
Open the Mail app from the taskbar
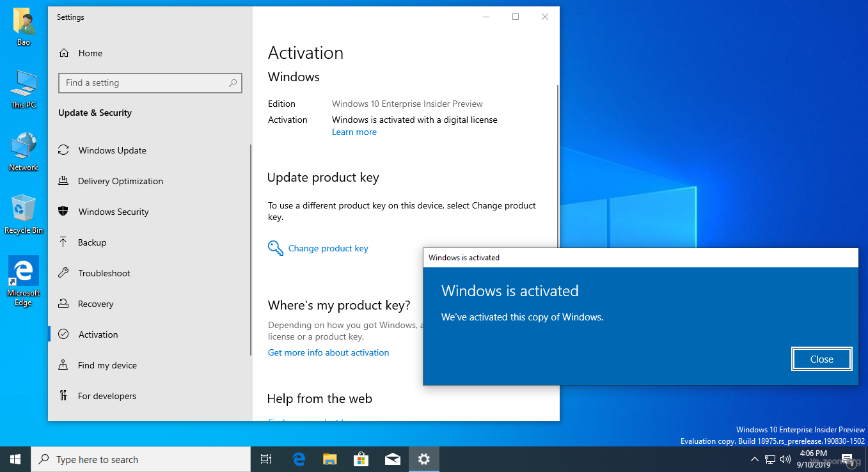[x=393, y=459]
